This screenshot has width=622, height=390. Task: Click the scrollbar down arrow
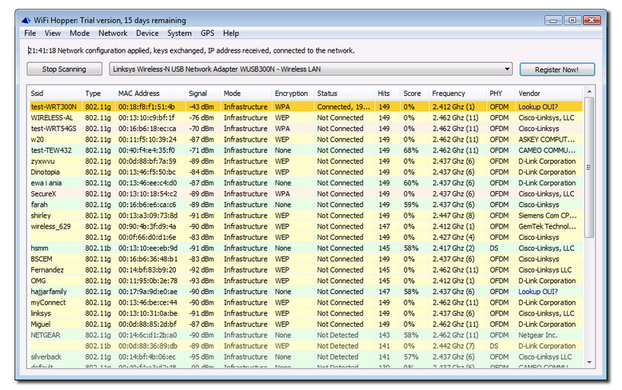point(589,362)
